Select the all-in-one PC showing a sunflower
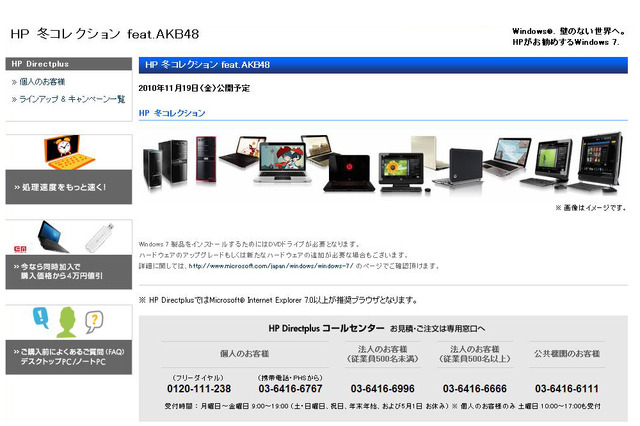 pyautogui.click(x=401, y=172)
